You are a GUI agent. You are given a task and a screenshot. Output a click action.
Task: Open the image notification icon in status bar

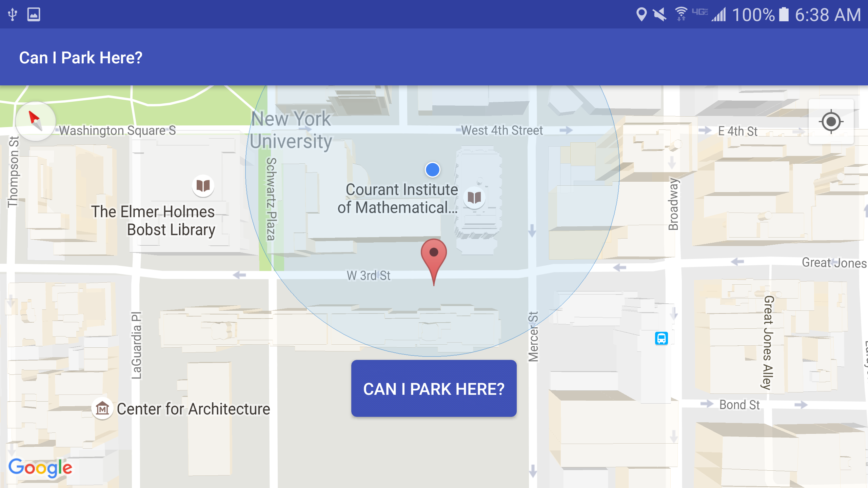(x=34, y=15)
